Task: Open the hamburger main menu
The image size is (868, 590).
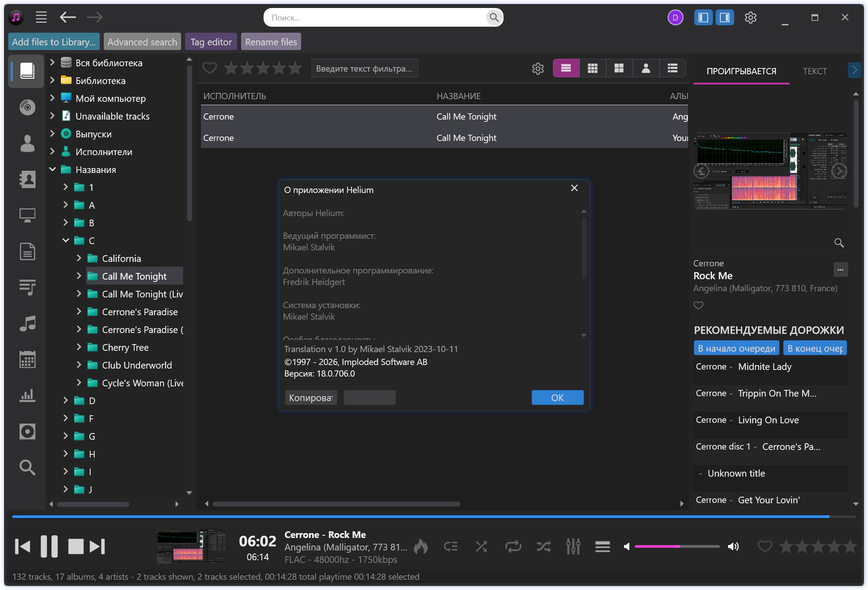Action: (x=41, y=18)
